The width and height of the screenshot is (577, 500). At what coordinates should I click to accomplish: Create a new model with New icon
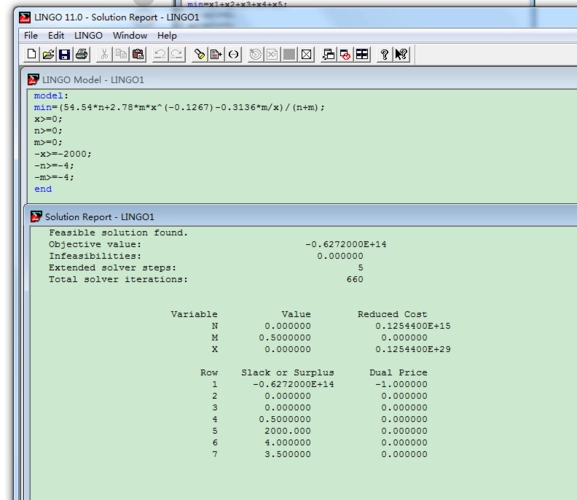point(32,54)
